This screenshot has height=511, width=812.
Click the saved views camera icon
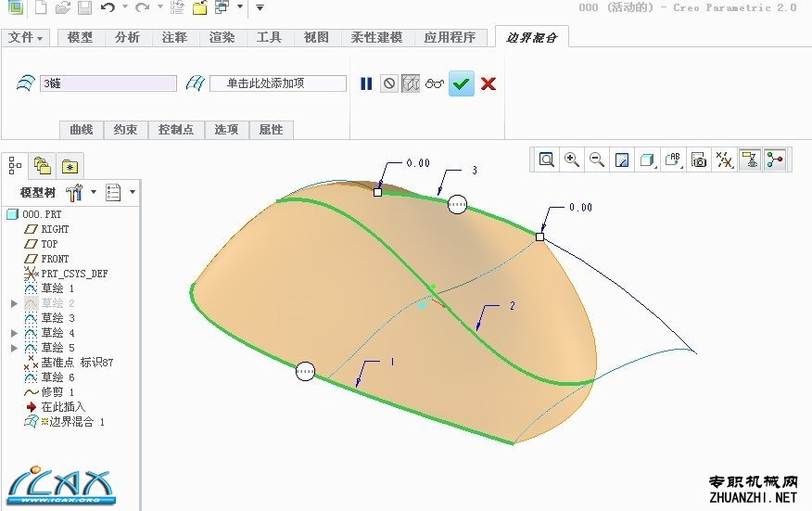(699, 160)
